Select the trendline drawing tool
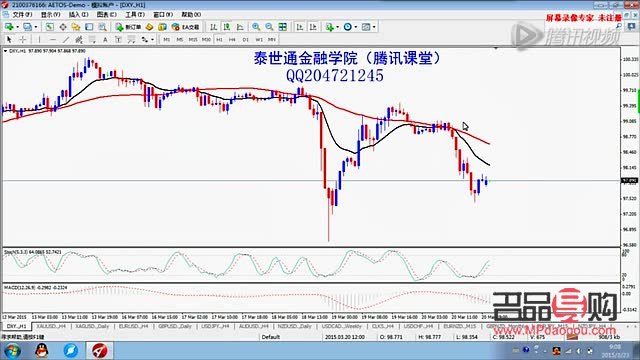This screenshot has height=360, width=640. 66,40
